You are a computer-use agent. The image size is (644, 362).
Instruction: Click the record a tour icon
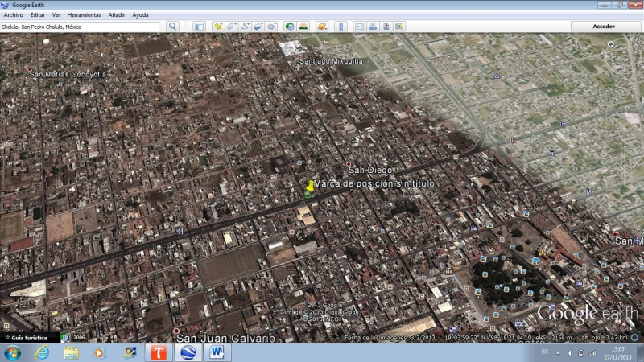click(x=271, y=27)
